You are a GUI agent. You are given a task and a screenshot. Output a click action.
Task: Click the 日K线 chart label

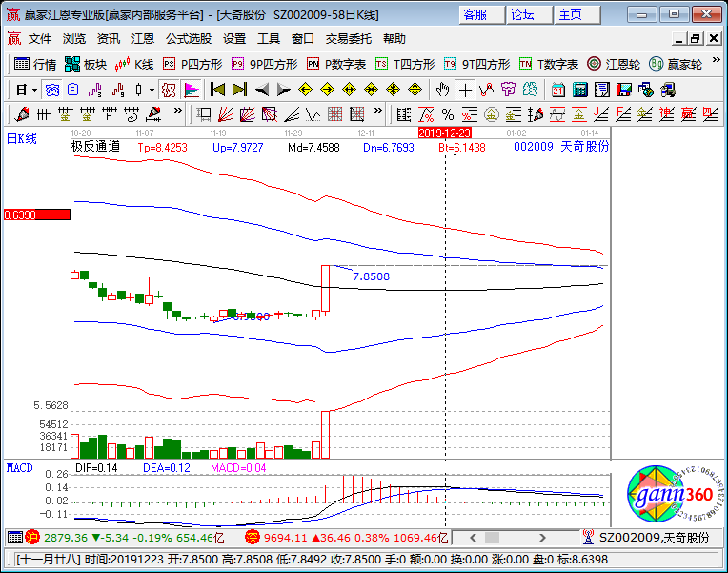click(x=21, y=138)
